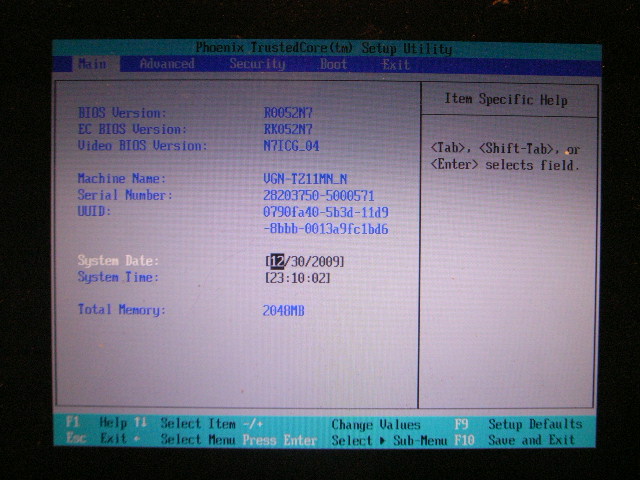Viewport: 640px width, 480px height.
Task: Click serial number 28203750-5000571
Action: tap(319, 196)
